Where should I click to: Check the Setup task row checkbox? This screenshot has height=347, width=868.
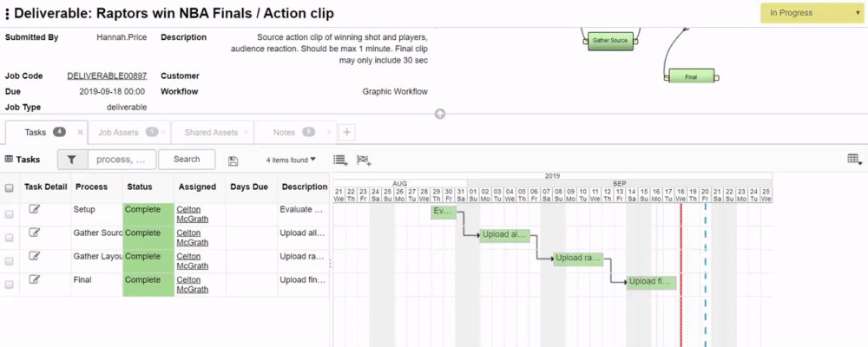point(10,214)
